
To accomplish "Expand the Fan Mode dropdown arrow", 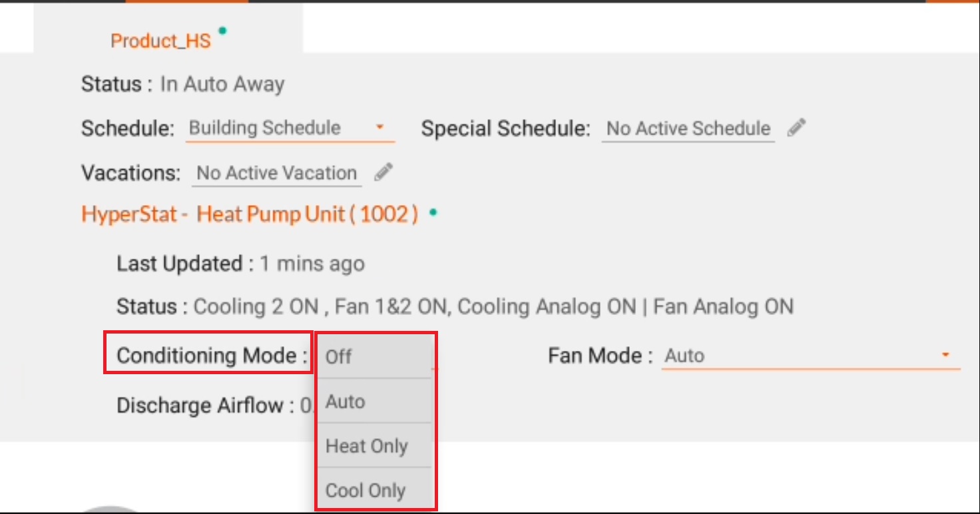I will point(945,355).
